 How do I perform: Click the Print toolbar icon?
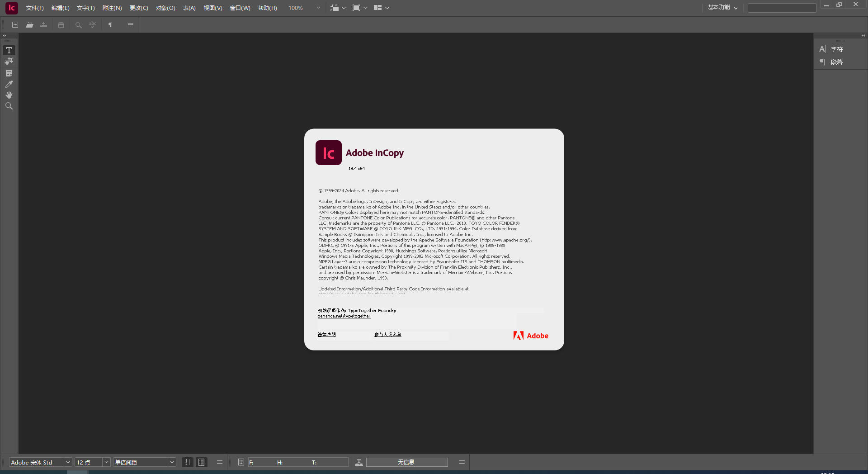[61, 25]
